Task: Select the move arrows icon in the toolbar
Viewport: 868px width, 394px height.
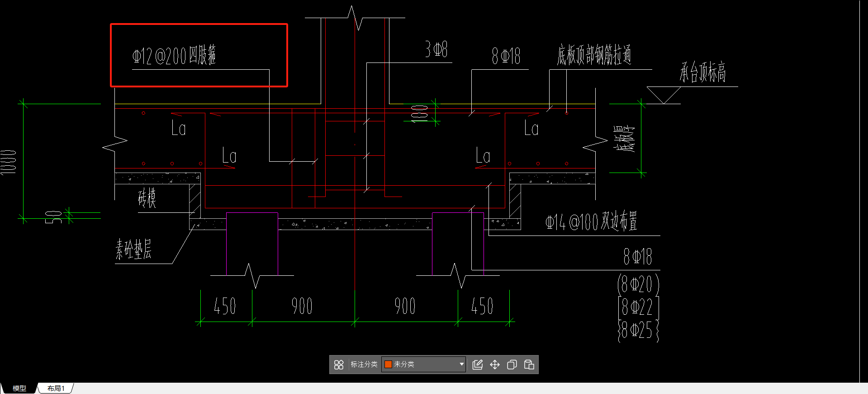Action: [495, 365]
